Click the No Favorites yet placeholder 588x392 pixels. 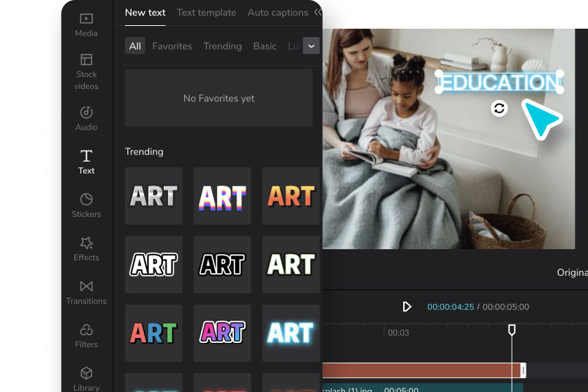click(x=218, y=98)
